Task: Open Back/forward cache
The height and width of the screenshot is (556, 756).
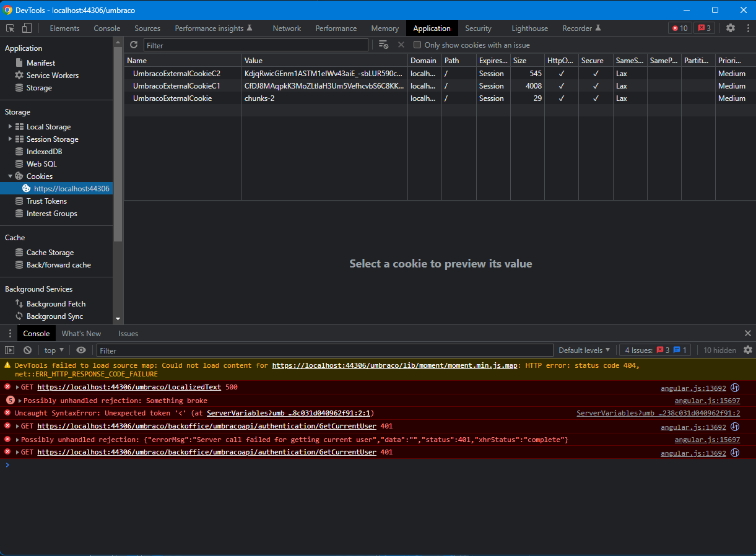Action: (x=59, y=264)
